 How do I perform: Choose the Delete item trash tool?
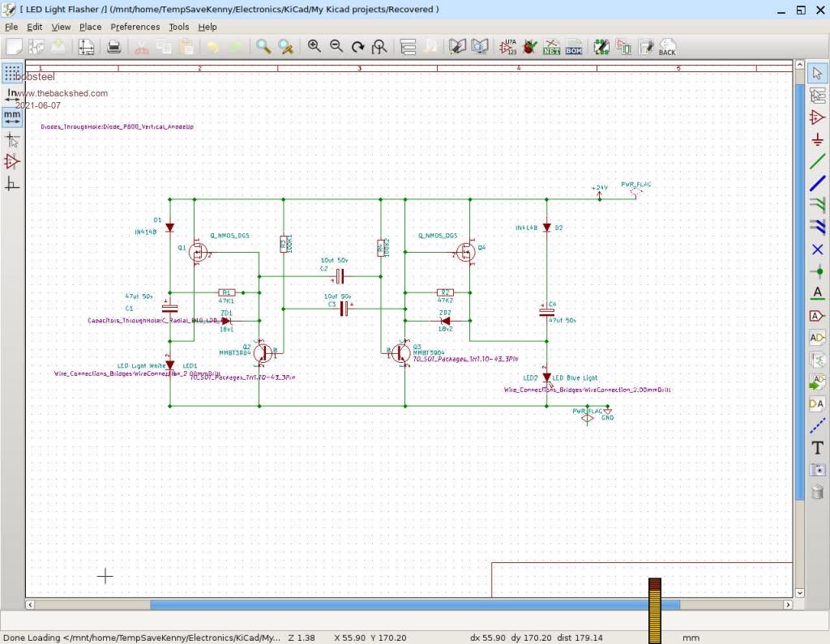pyautogui.click(x=817, y=491)
